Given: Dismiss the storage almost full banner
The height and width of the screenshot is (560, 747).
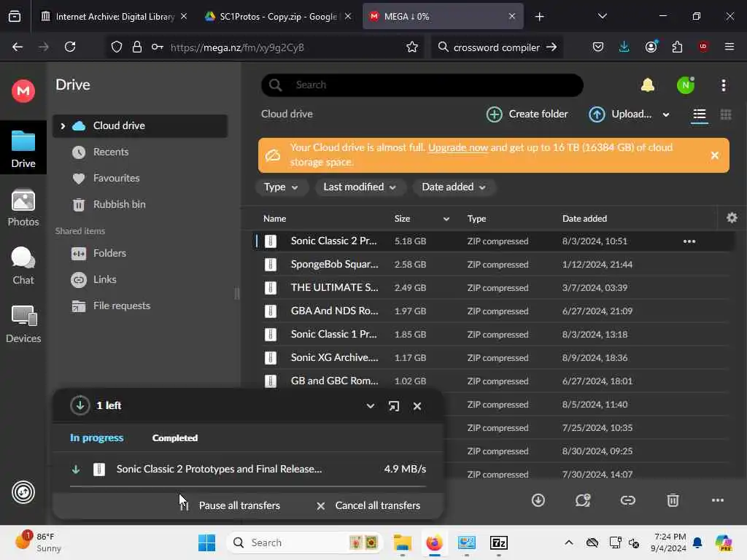Looking at the screenshot, I should tap(714, 155).
